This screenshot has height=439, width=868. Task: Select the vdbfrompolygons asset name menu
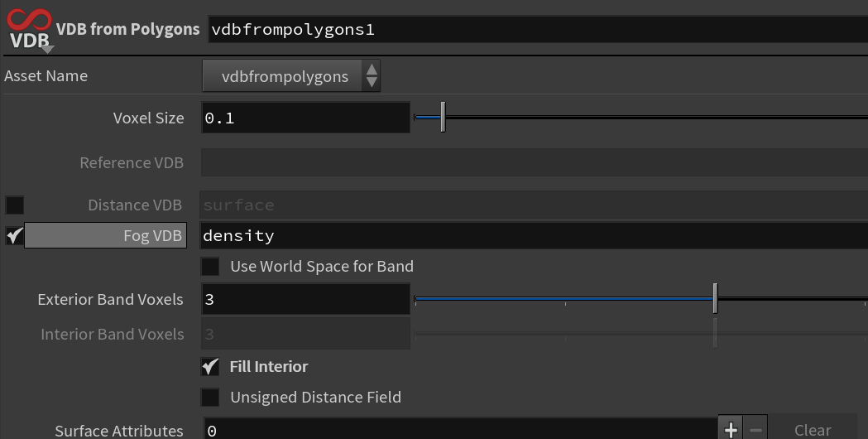pyautogui.click(x=291, y=76)
